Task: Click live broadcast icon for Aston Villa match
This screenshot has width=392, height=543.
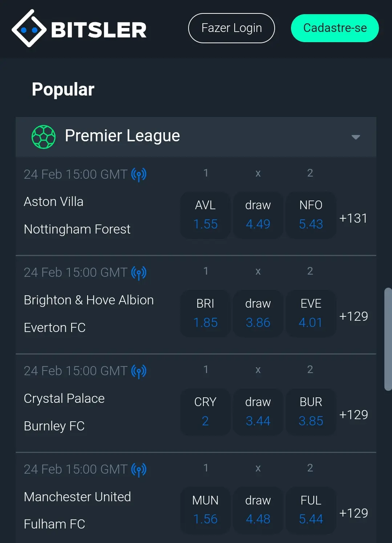Action: click(139, 175)
